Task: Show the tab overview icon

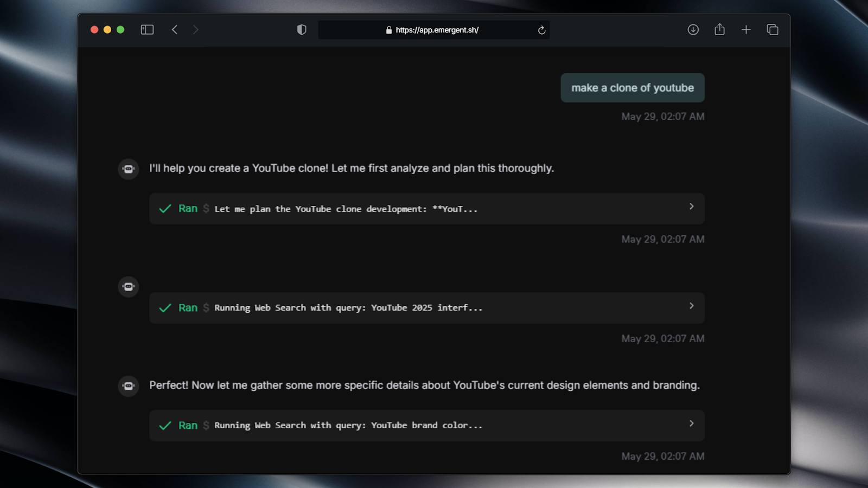Action: [x=773, y=30]
